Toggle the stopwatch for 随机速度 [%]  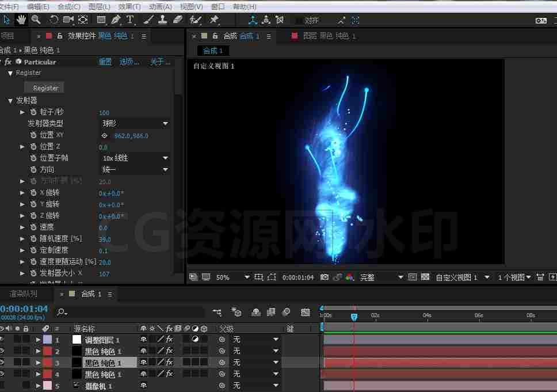(33, 239)
